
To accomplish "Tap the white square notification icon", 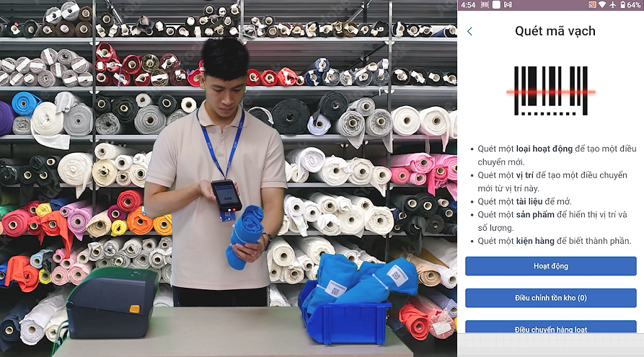I will tap(496, 5).
